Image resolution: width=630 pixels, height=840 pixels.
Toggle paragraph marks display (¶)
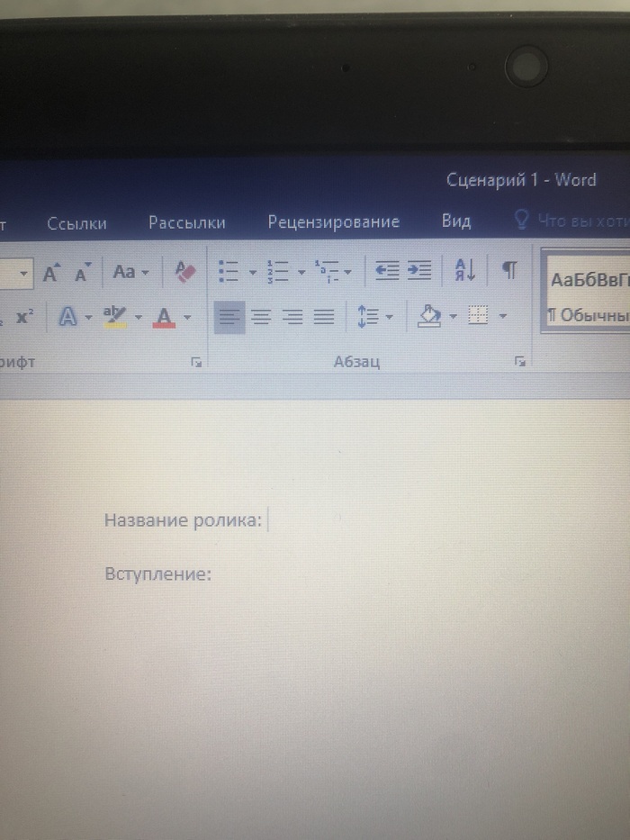coord(509,269)
